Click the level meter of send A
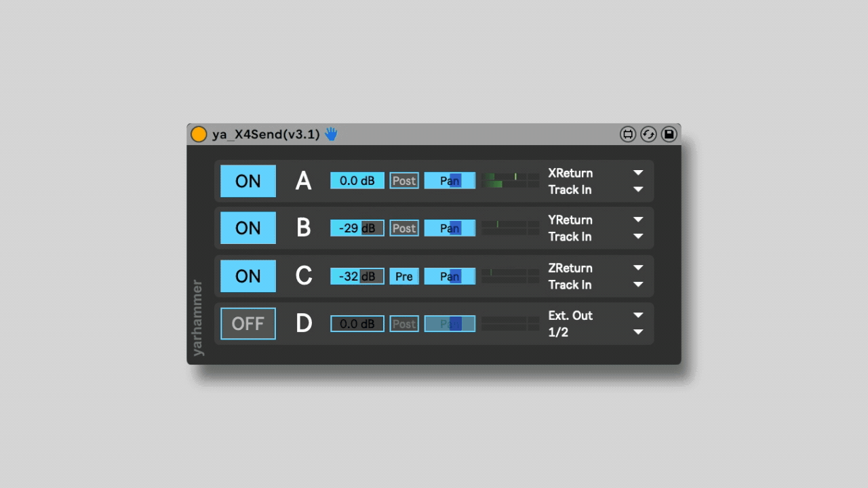 pos(511,180)
